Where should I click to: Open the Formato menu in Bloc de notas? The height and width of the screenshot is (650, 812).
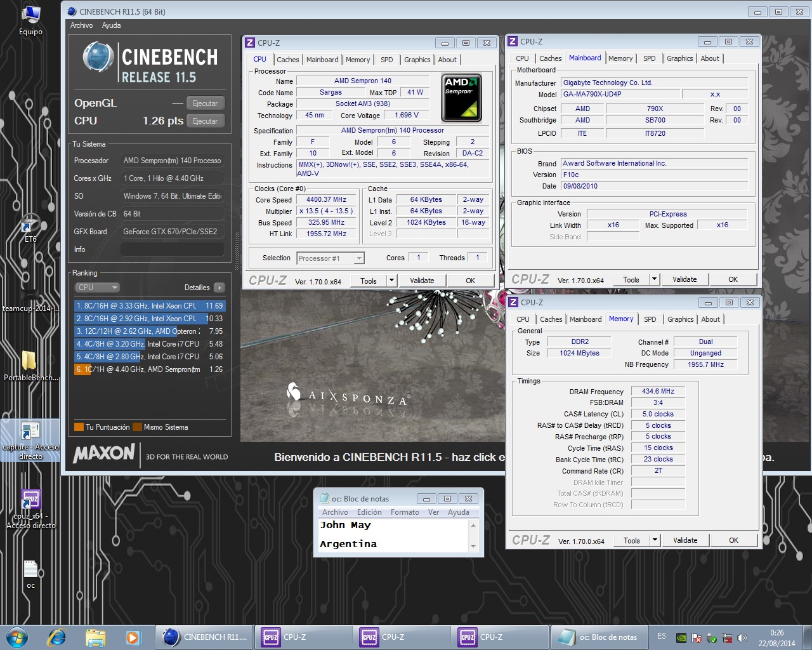[x=405, y=512]
